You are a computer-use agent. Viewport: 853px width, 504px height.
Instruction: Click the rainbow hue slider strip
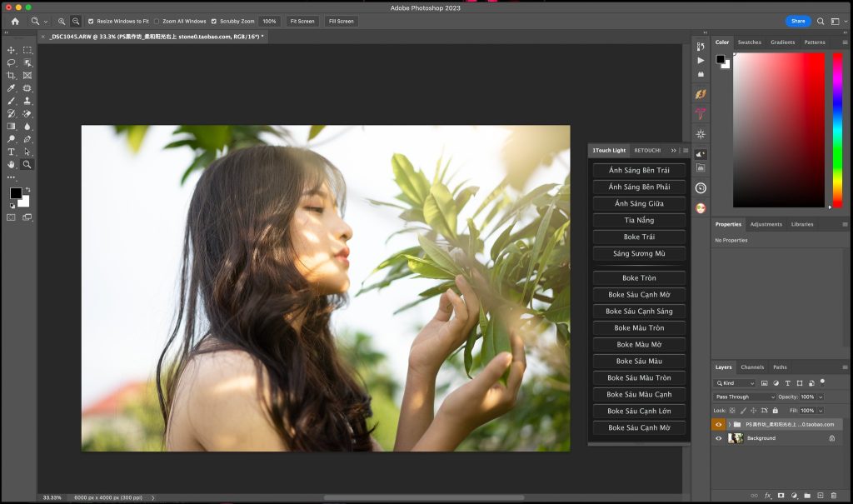(837, 129)
